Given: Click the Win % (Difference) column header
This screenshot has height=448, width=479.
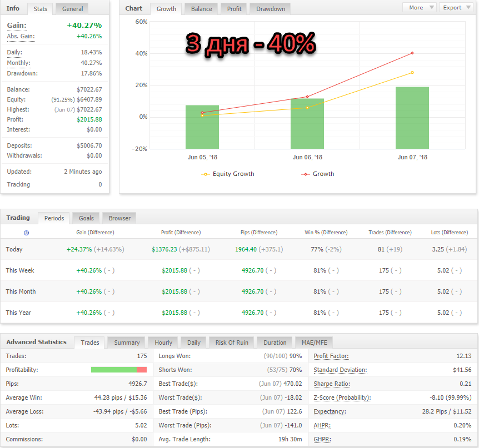Looking at the screenshot, I should (x=326, y=233).
